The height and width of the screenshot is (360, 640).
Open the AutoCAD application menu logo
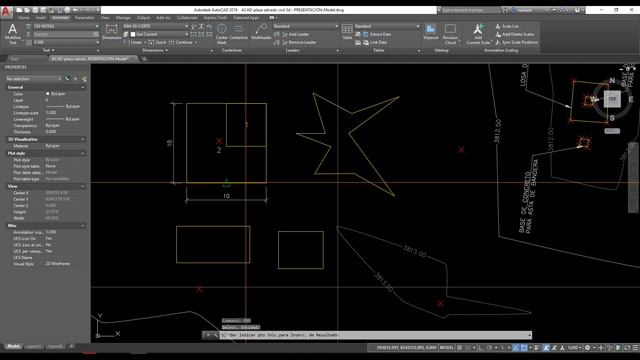point(6,11)
